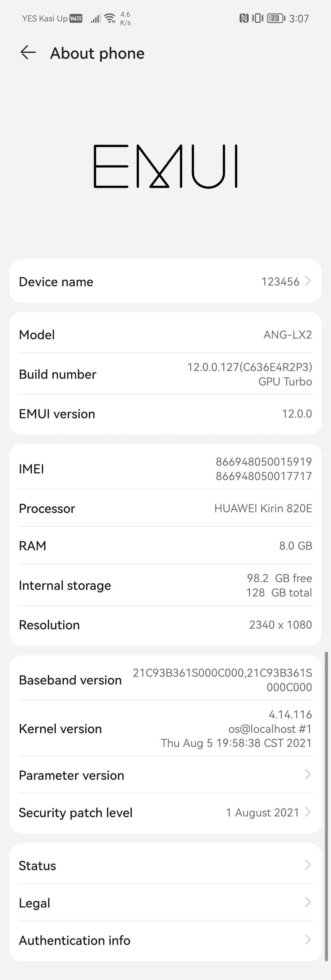Image resolution: width=331 pixels, height=980 pixels.
Task: Open the Legal menu item
Action: pyautogui.click(x=165, y=902)
